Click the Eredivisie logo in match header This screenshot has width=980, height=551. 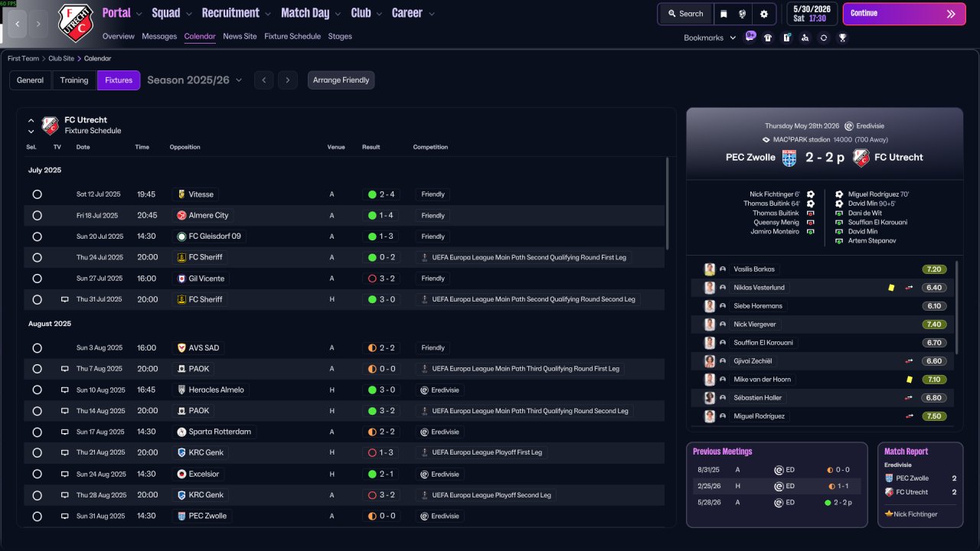click(x=848, y=126)
